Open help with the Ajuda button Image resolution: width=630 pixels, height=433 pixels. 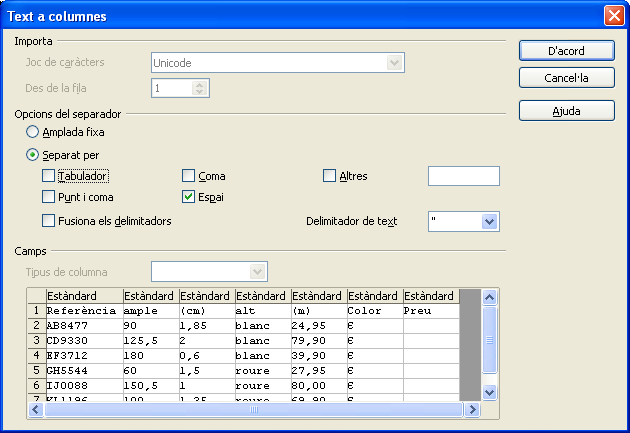coord(566,111)
